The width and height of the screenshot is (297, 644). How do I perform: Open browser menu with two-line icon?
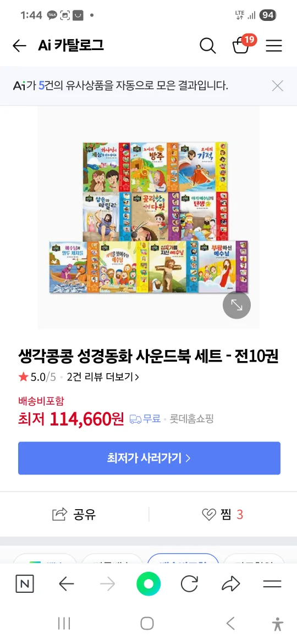click(x=272, y=583)
